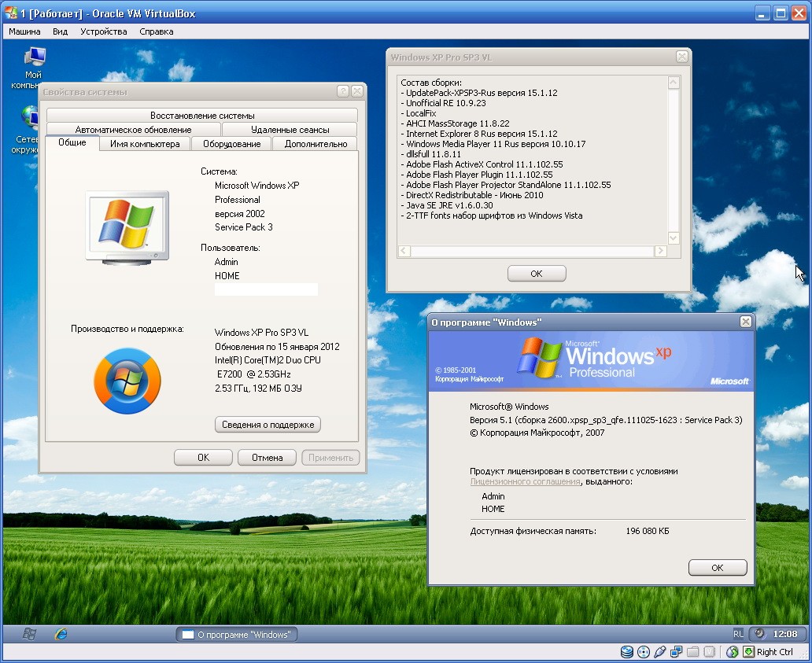Click the shared folders icon in status bar

point(693,652)
